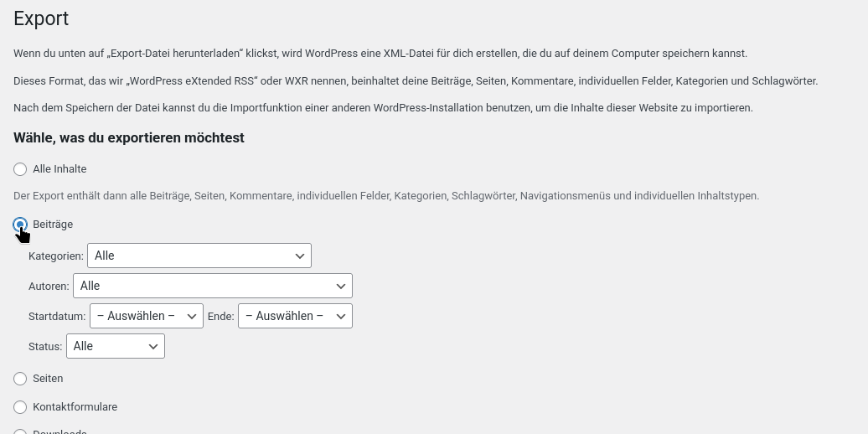Select the "Alle Inhalte" radio button
Screen dimensions: 868x434
tap(20, 169)
